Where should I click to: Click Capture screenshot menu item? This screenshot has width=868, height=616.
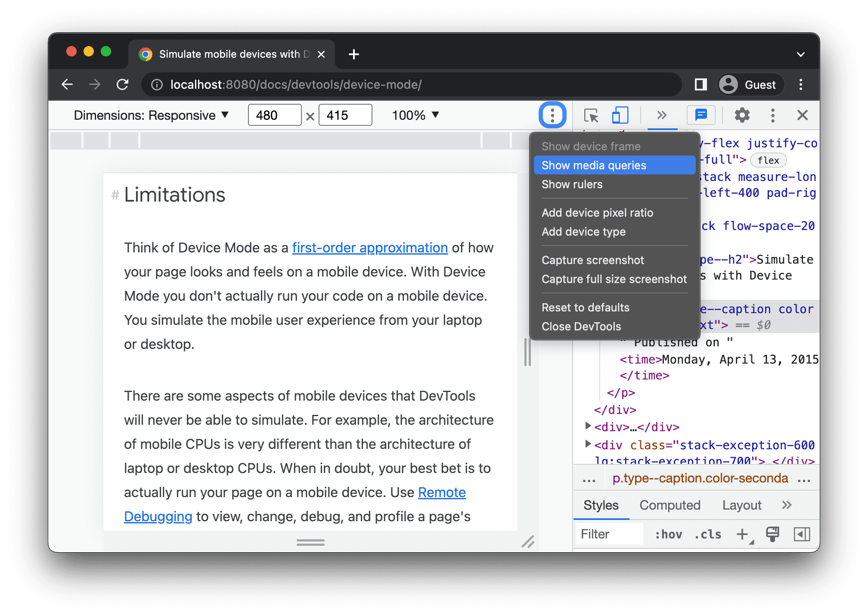coord(592,260)
